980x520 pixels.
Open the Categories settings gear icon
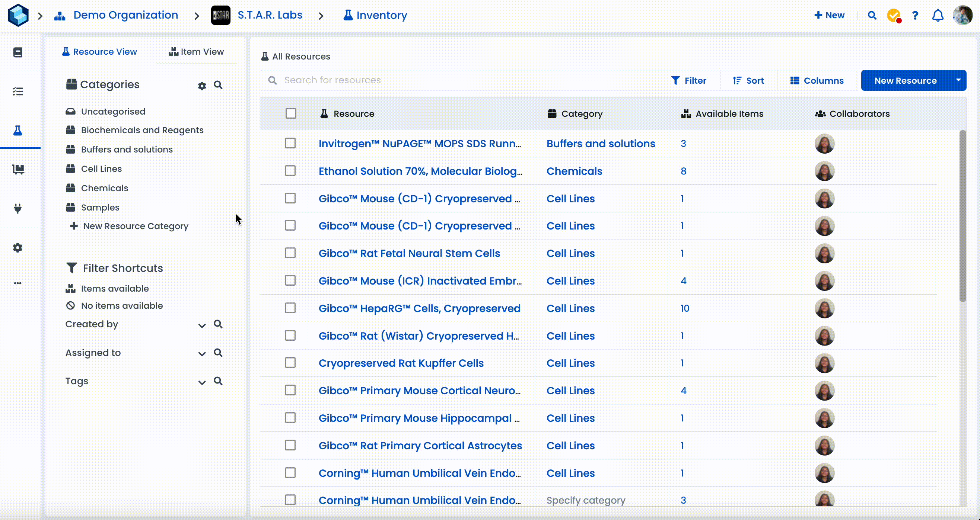[202, 86]
